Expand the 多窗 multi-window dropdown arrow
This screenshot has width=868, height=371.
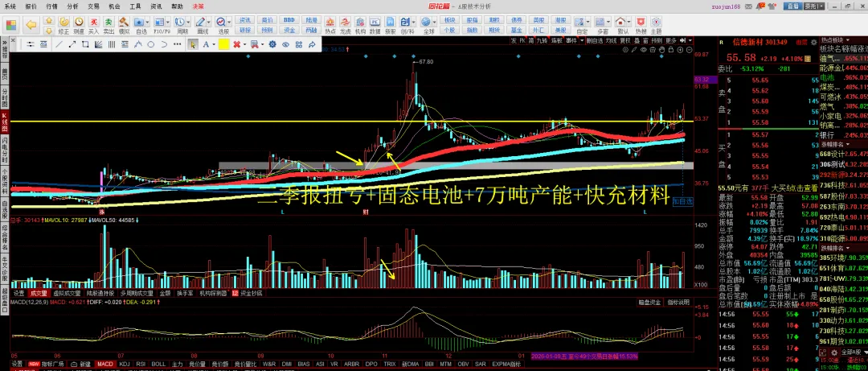tap(609, 22)
